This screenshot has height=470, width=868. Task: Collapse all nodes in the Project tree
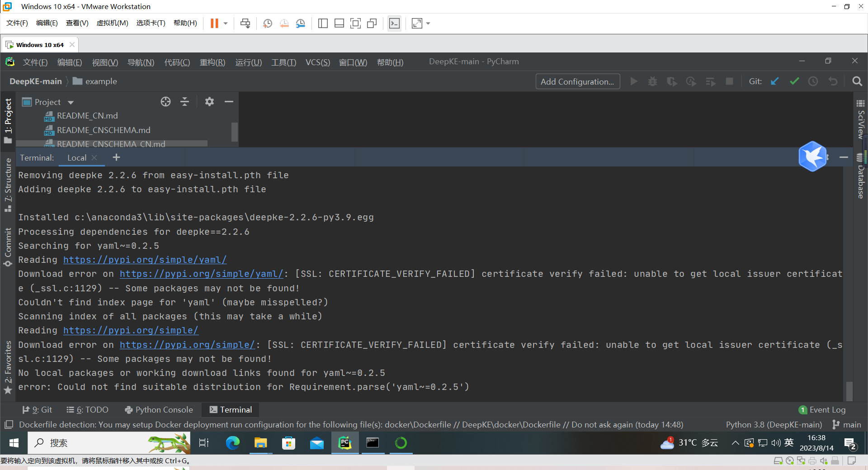(184, 102)
